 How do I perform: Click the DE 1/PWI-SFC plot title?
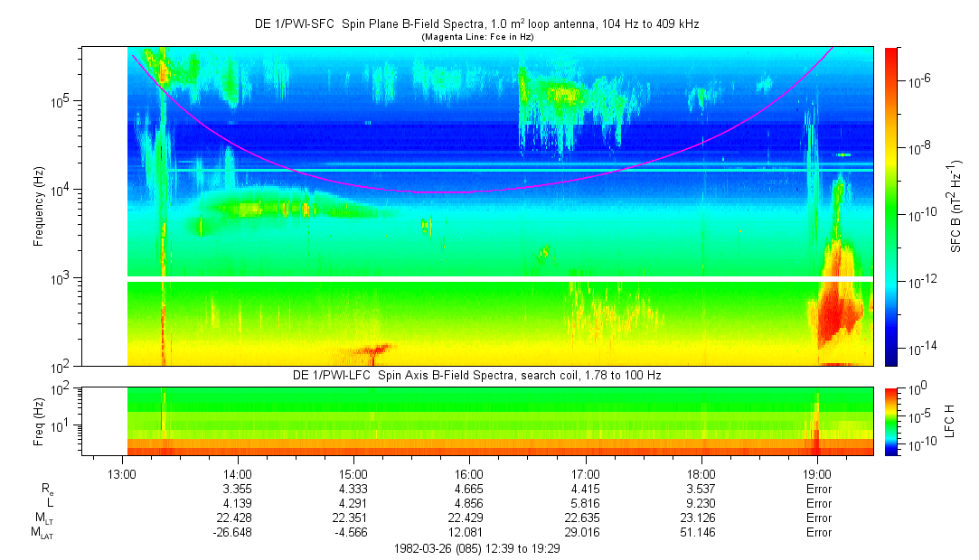477,23
